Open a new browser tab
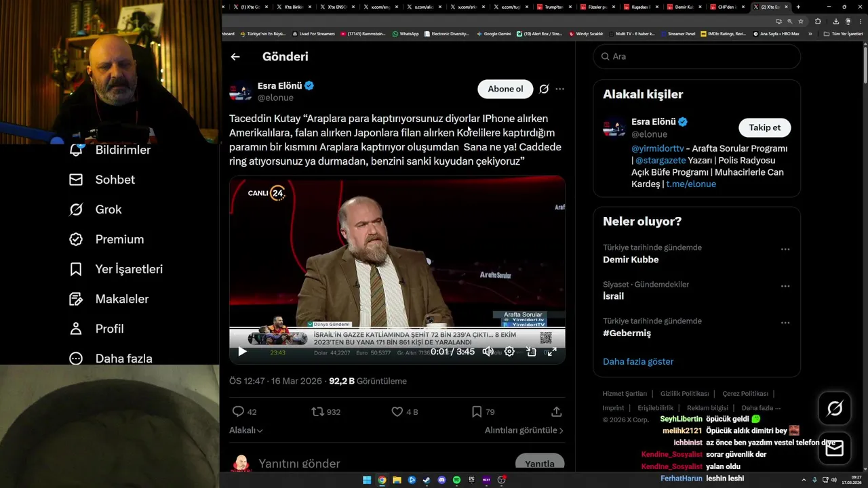Image resolution: width=868 pixels, height=488 pixels. click(798, 7)
